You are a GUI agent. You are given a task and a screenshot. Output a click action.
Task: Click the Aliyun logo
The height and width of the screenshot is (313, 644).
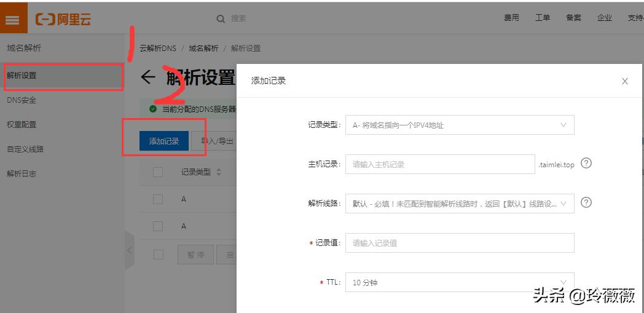[x=63, y=19]
